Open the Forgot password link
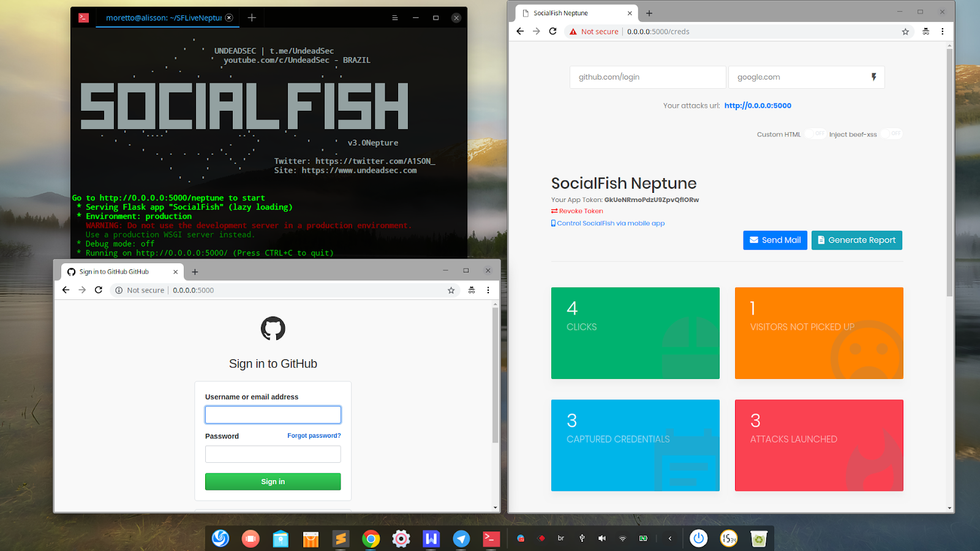The height and width of the screenshot is (551, 980). pyautogui.click(x=314, y=435)
